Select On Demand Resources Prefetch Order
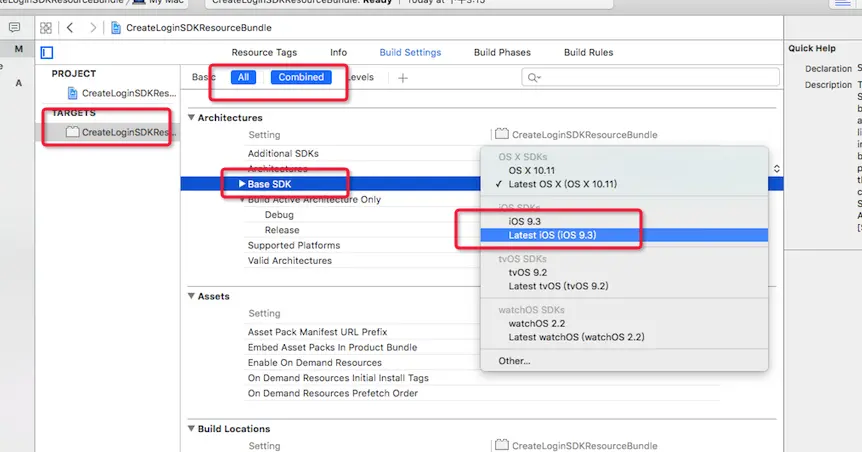Image resolution: width=862 pixels, height=452 pixels. [333, 394]
